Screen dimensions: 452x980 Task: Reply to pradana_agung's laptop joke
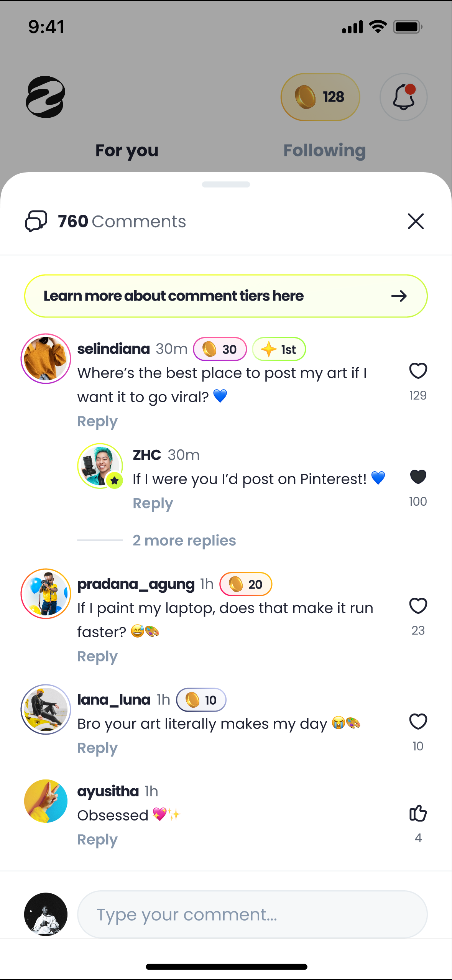(97, 656)
